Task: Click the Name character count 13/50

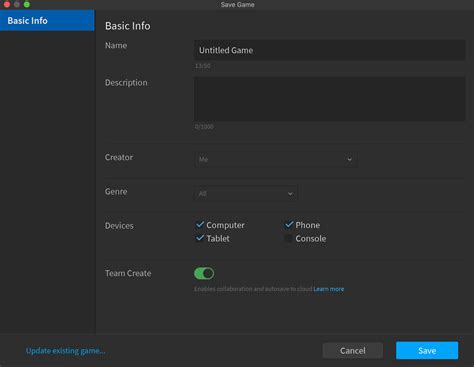Action: point(203,66)
